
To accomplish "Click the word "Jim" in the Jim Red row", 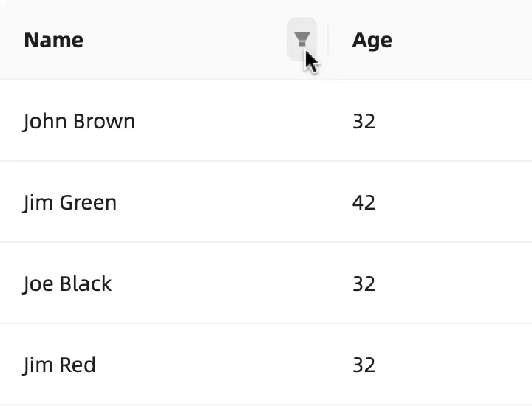I will (35, 365).
